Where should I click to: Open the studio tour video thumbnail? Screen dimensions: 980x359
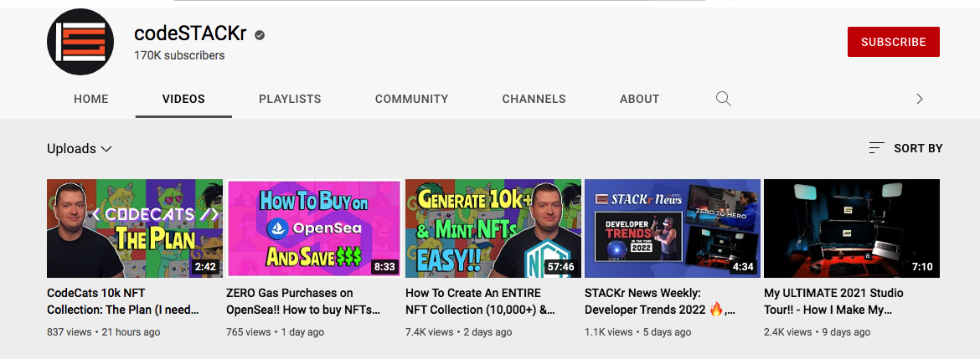click(852, 228)
